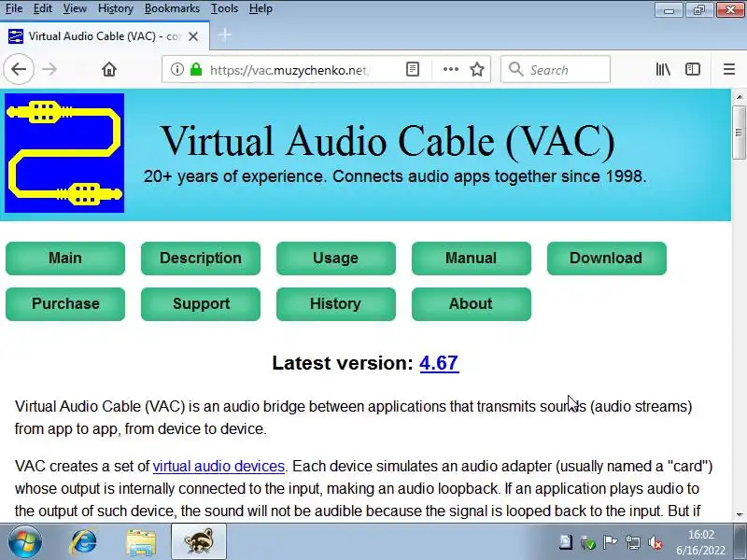
Task: Open the Usage page button
Action: 336,259
